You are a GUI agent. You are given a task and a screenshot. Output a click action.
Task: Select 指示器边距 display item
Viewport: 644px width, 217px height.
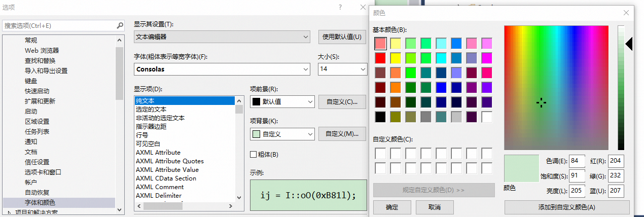185,126
